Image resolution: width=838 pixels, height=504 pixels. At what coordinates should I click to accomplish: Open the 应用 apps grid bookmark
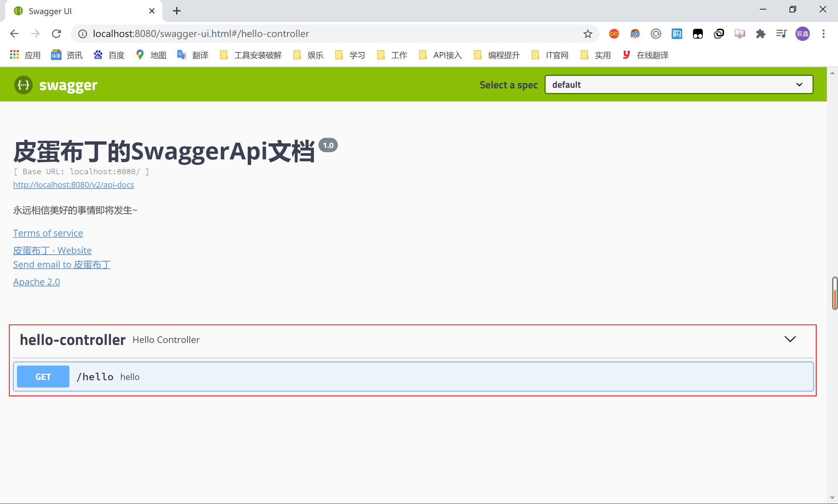(x=26, y=55)
